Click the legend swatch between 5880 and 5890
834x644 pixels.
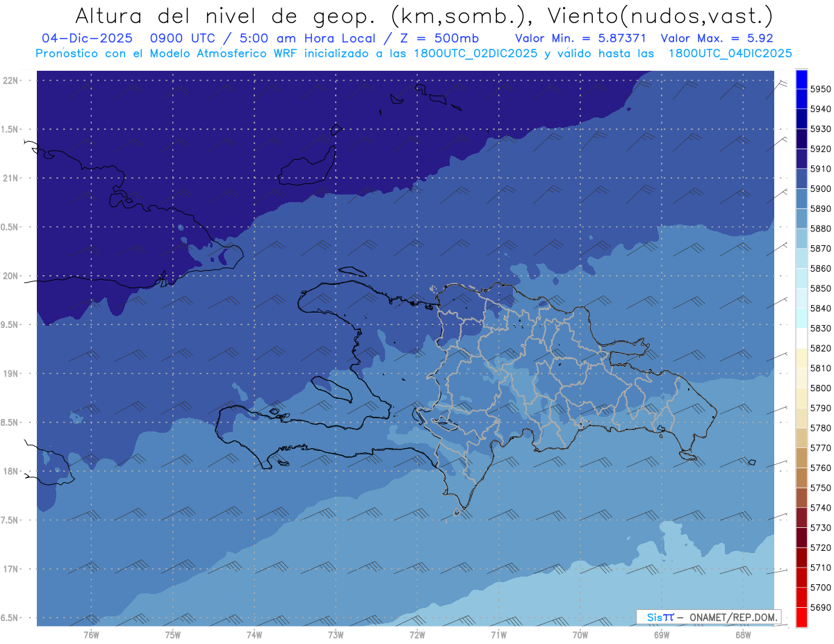(x=801, y=218)
